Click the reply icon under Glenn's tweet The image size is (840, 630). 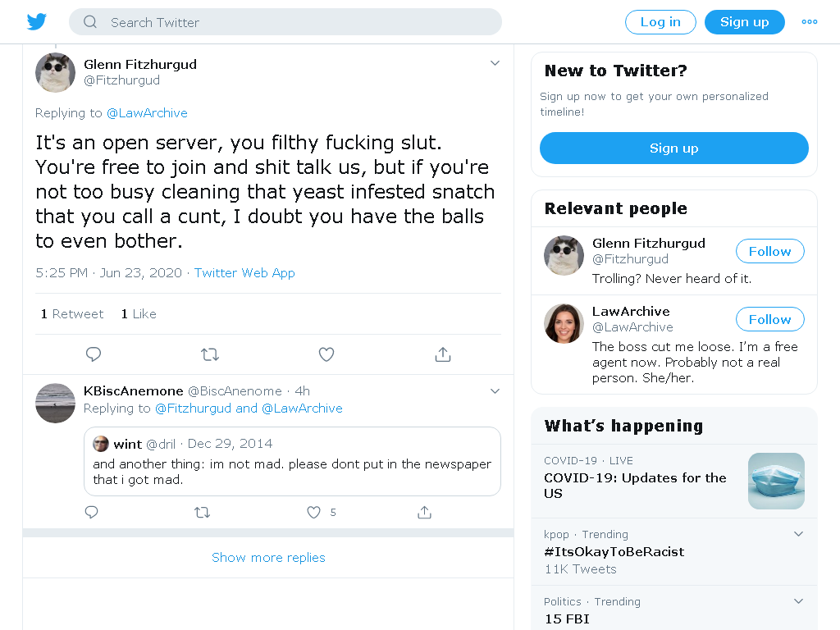pyautogui.click(x=94, y=354)
